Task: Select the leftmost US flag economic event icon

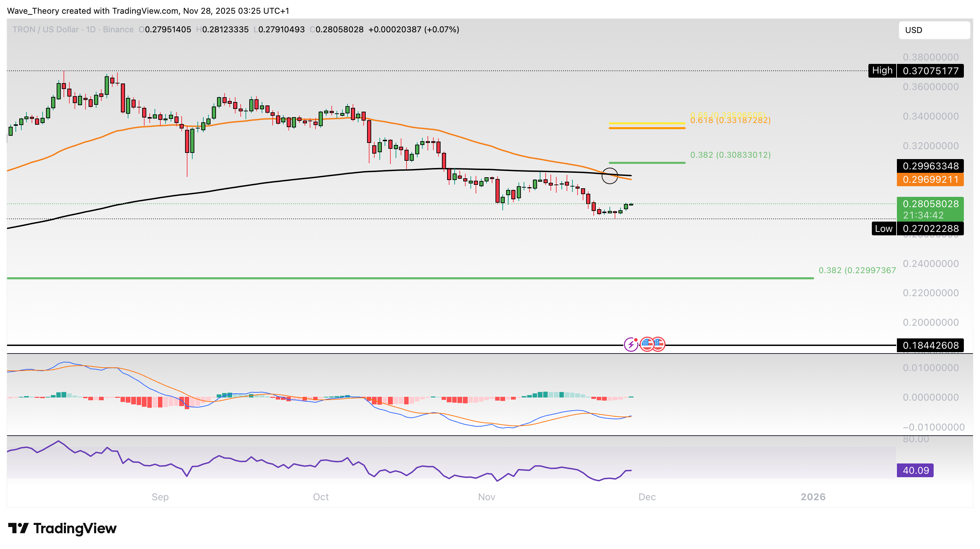Action: coord(648,345)
